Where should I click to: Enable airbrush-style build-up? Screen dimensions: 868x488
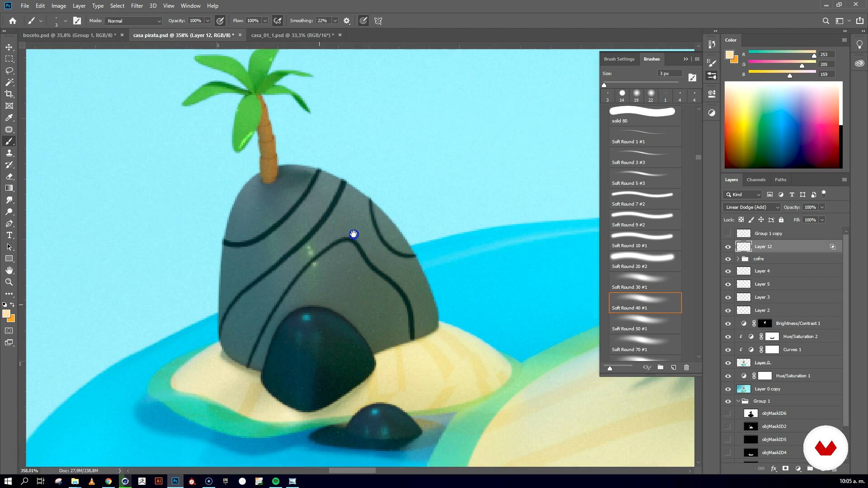(278, 21)
